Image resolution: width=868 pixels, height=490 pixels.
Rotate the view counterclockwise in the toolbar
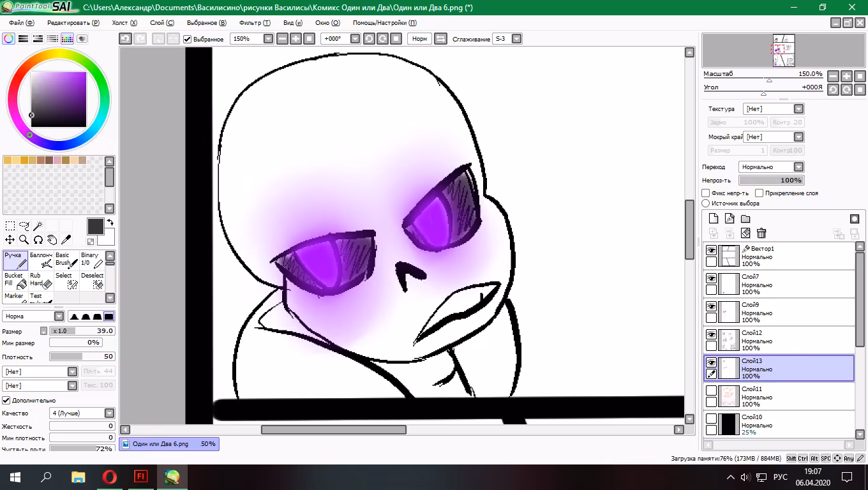click(x=369, y=39)
